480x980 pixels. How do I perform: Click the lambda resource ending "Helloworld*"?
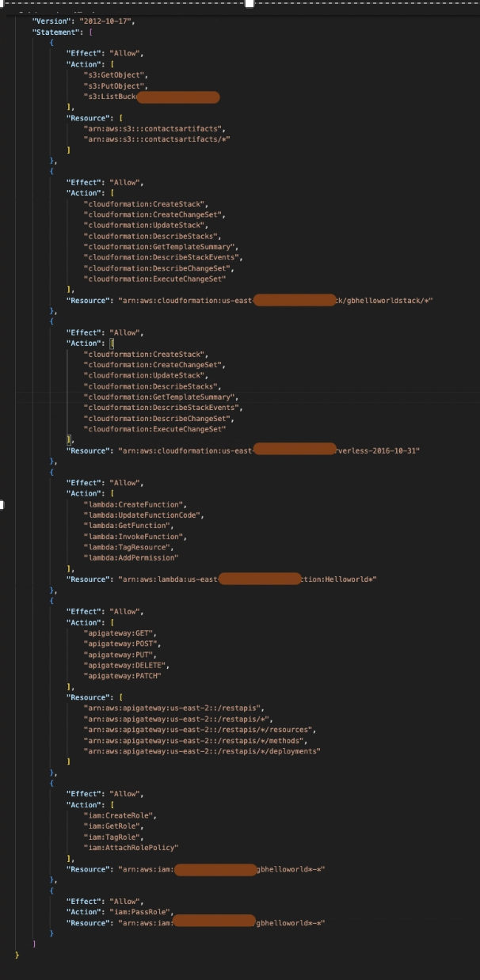point(247,579)
